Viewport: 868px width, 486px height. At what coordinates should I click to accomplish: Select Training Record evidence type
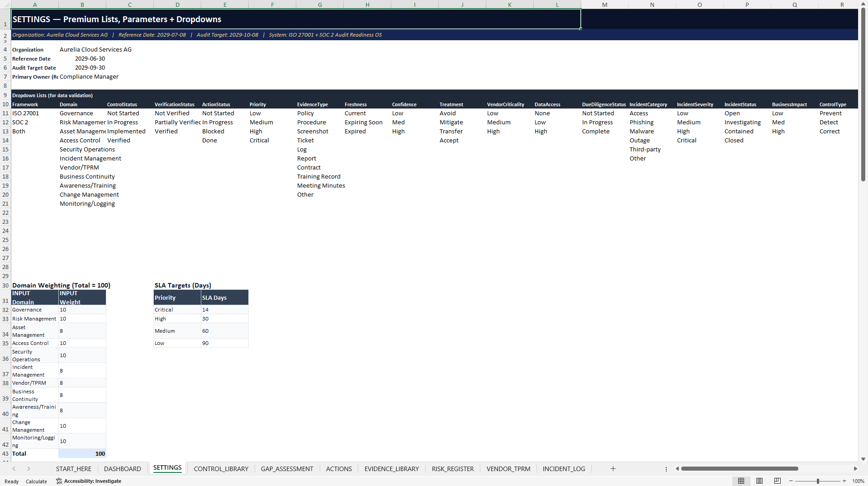click(320, 177)
